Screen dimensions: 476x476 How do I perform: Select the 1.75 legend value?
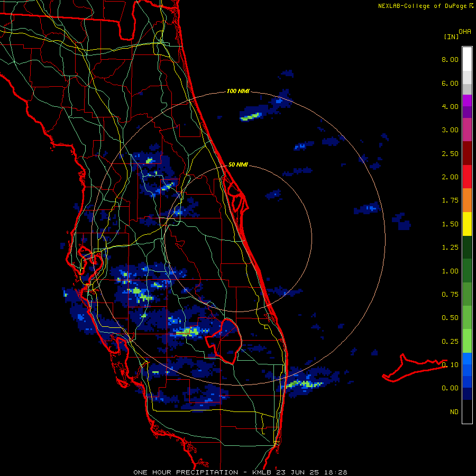point(450,200)
